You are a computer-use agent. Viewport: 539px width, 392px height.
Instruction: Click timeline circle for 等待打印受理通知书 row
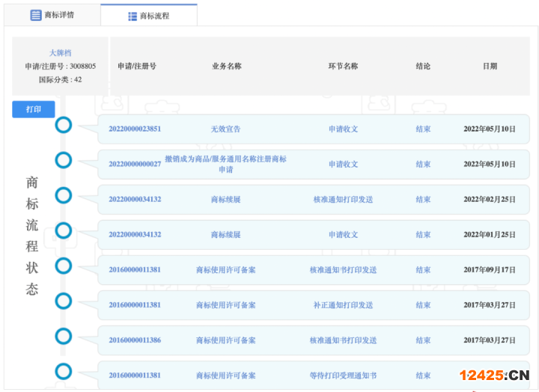(64, 371)
